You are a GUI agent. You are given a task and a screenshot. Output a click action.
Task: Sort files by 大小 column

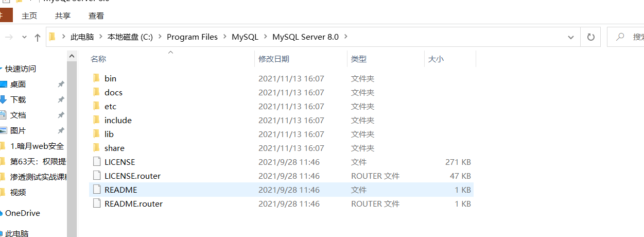click(x=436, y=59)
